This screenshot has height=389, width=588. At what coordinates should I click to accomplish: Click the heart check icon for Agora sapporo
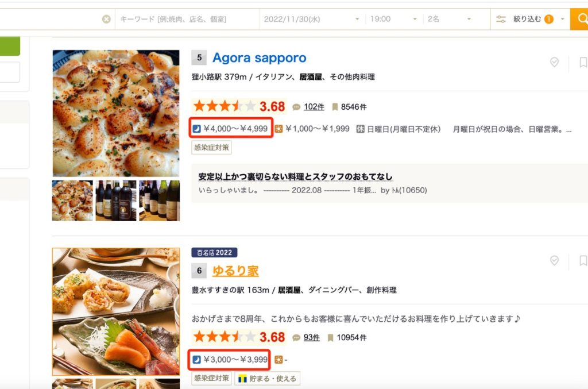tap(554, 62)
